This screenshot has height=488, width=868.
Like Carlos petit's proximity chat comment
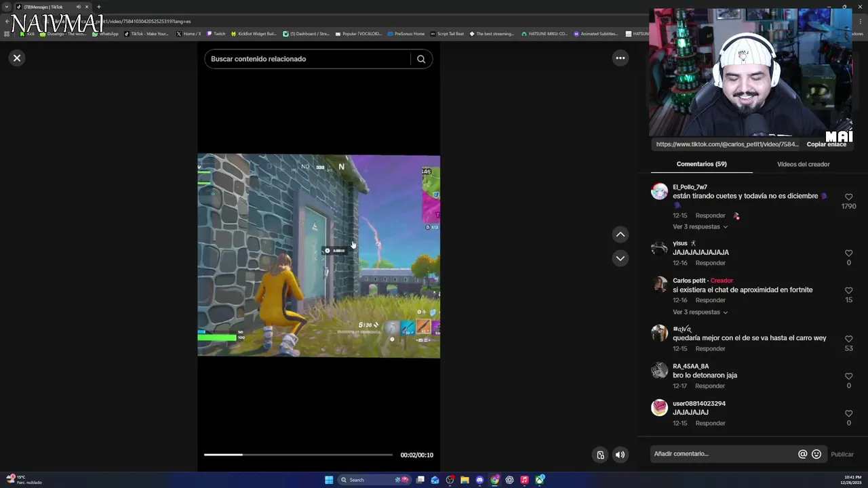click(848, 291)
